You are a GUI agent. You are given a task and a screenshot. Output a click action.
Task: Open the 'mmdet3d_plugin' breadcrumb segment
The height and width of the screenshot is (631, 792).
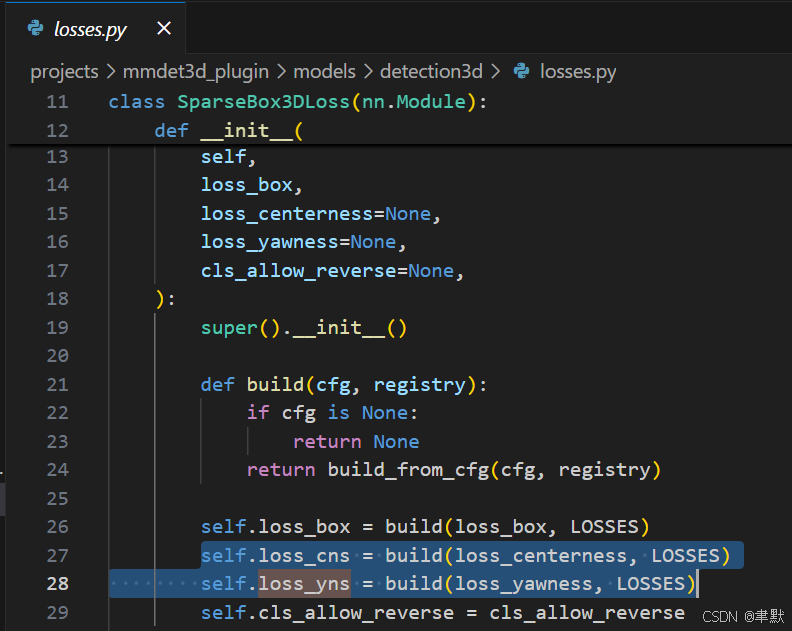pyautogui.click(x=196, y=72)
